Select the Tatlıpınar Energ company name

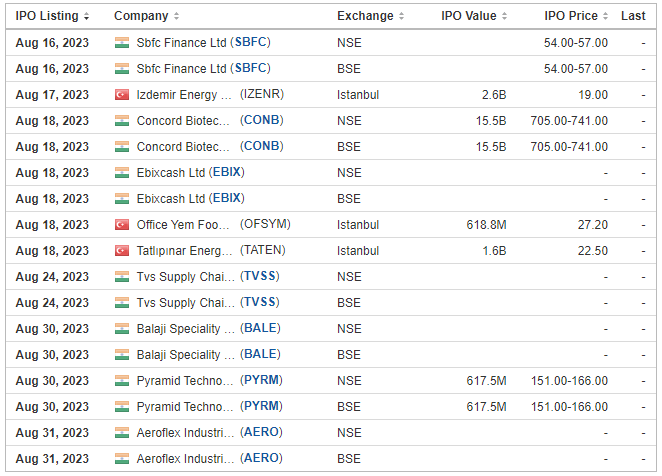pyautogui.click(x=184, y=251)
